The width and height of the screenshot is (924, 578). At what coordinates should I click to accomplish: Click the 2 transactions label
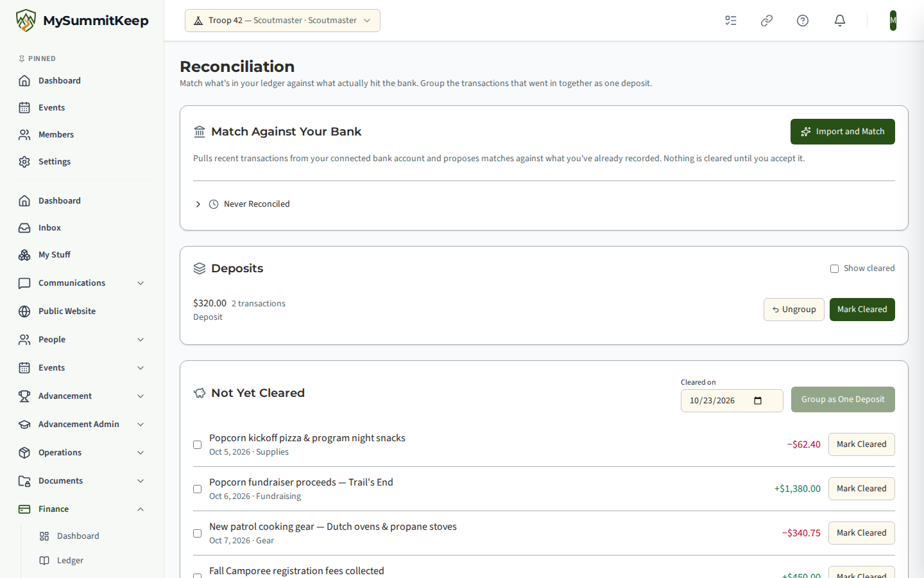tap(259, 304)
